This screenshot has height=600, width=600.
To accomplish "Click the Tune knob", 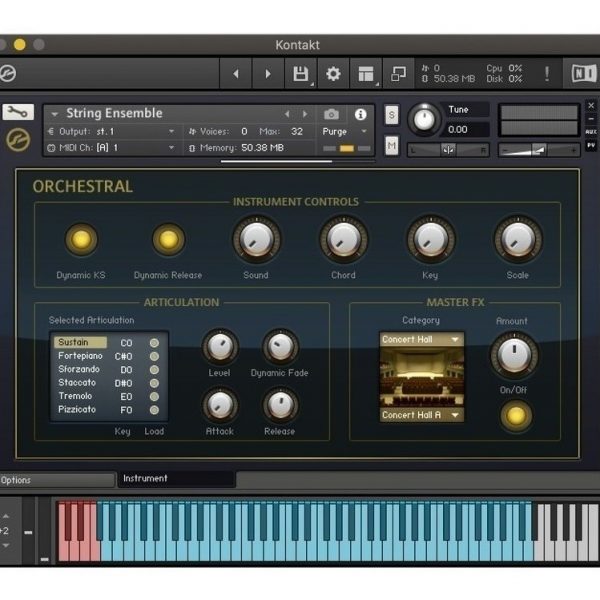I will tap(424, 120).
